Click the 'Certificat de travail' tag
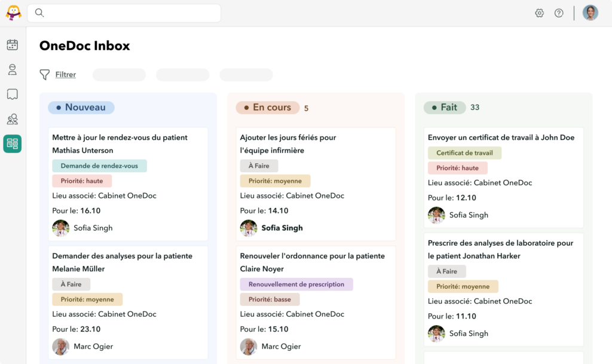Image resolution: width=612 pixels, height=364 pixels. (464, 152)
